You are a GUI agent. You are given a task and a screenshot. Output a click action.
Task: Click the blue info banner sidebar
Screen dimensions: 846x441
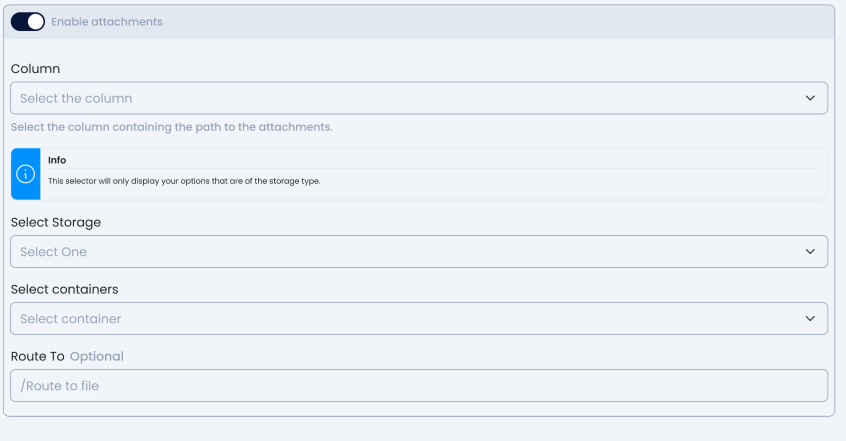[26, 190]
